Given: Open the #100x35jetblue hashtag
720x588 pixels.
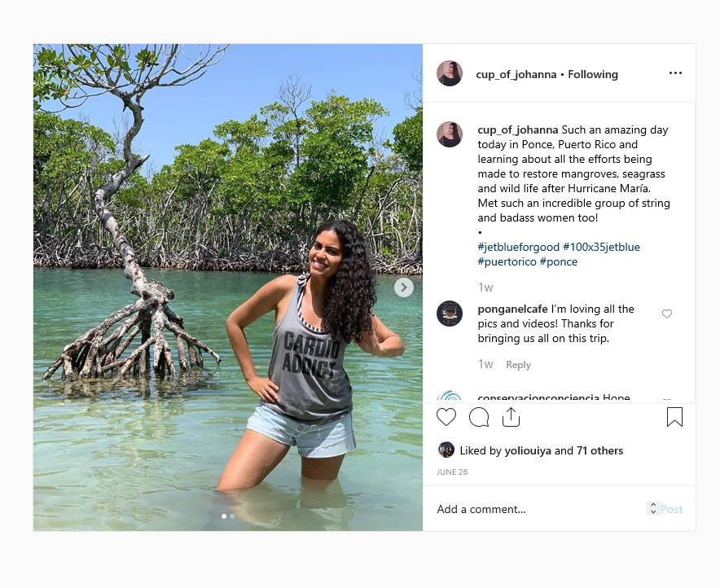Looking at the screenshot, I should click(601, 247).
